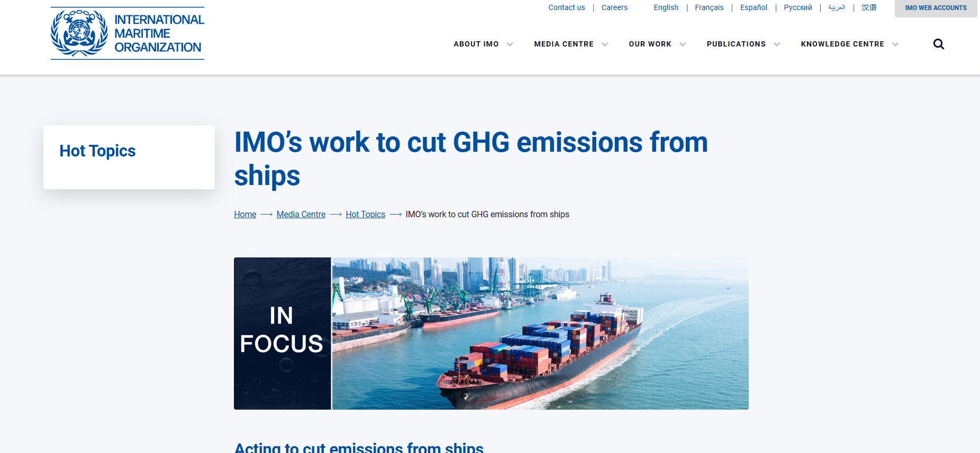
Task: Open the OUR WORK menu
Action: coord(650,44)
